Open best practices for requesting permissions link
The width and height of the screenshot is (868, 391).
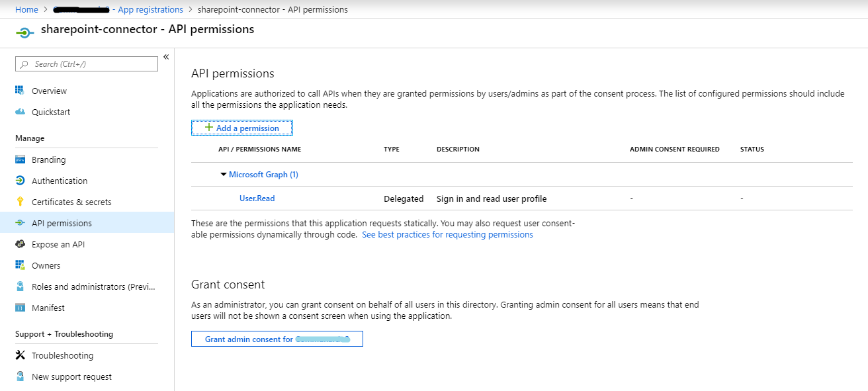[x=447, y=235]
